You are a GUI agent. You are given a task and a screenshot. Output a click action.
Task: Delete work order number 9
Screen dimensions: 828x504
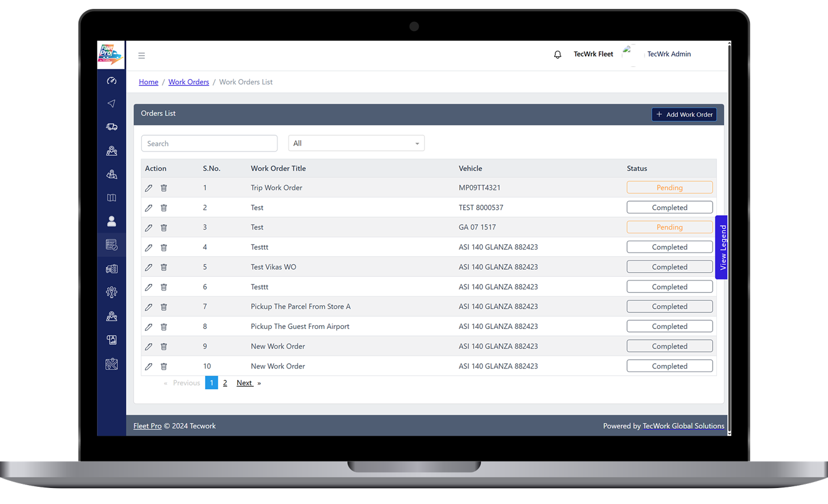[x=164, y=347]
